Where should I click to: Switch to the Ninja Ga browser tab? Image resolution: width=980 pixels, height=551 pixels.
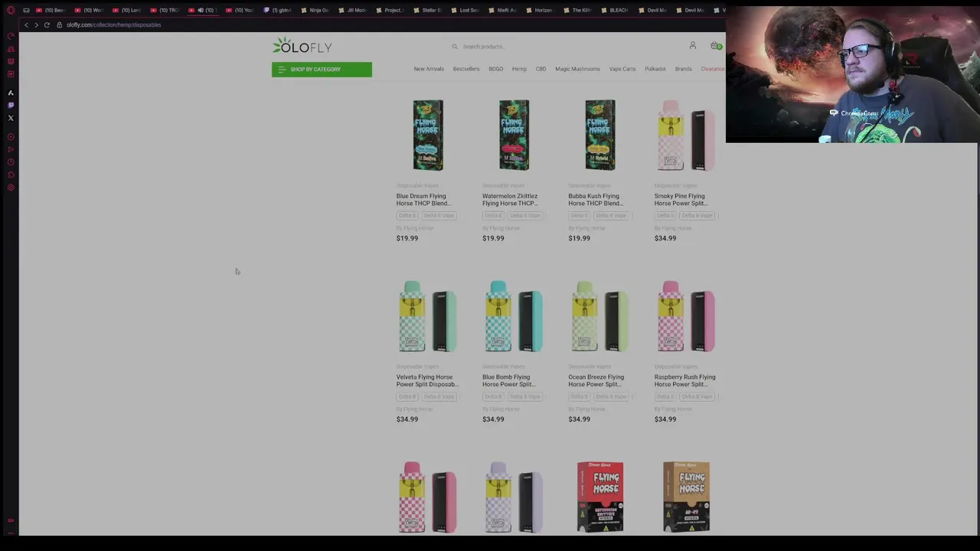(x=316, y=10)
